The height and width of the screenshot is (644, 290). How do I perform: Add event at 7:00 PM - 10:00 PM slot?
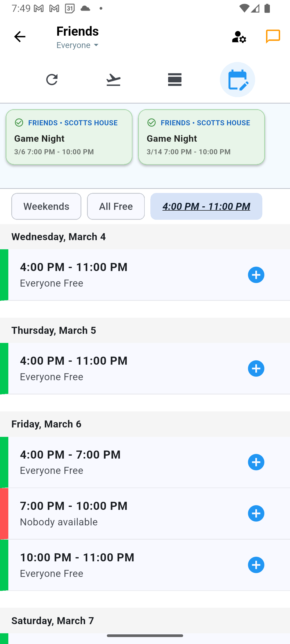(x=256, y=513)
